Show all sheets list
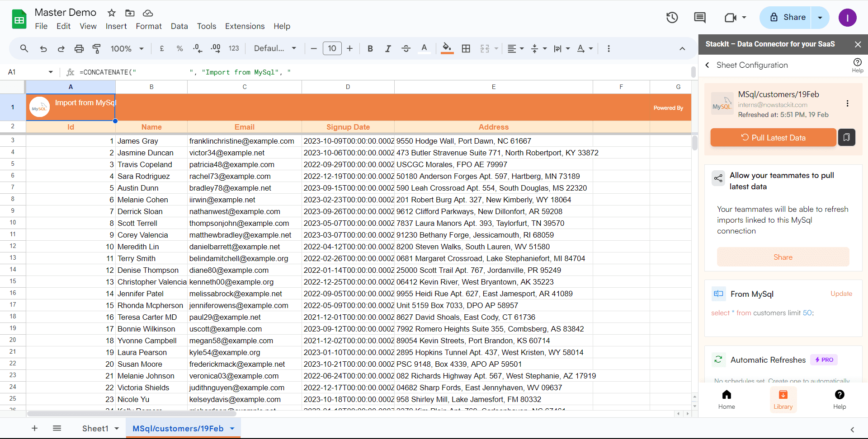 point(57,428)
